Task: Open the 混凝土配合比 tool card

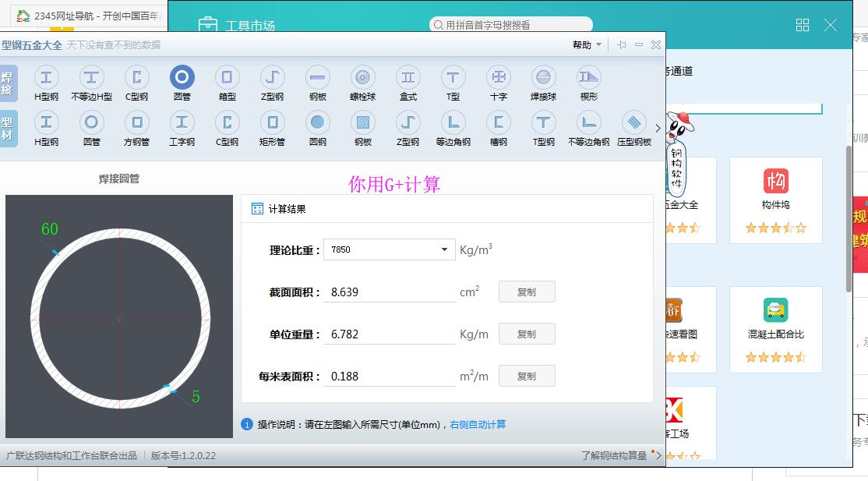Action: (775, 330)
